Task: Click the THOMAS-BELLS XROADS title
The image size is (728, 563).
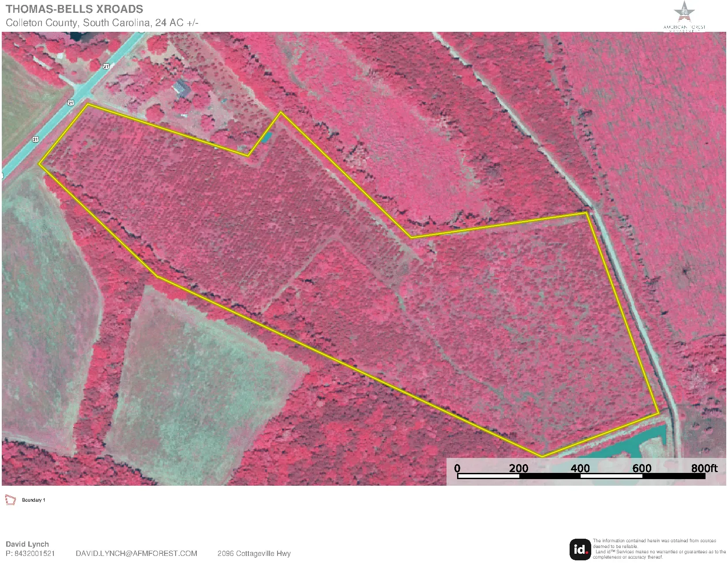Action: pyautogui.click(x=74, y=9)
